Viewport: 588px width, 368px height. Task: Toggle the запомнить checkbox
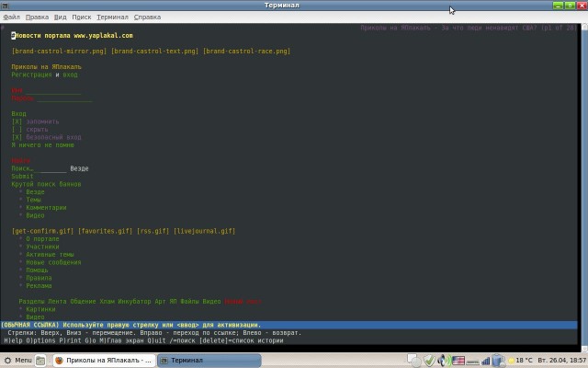pyautogui.click(x=17, y=121)
